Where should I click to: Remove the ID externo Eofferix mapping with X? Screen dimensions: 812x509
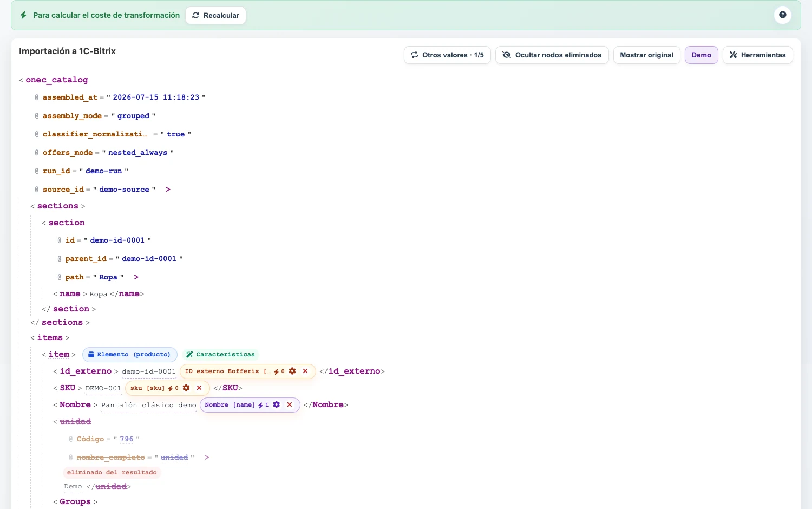click(305, 371)
